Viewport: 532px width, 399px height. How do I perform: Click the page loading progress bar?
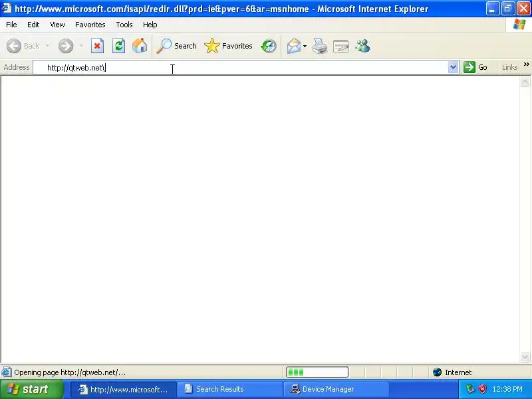click(317, 372)
